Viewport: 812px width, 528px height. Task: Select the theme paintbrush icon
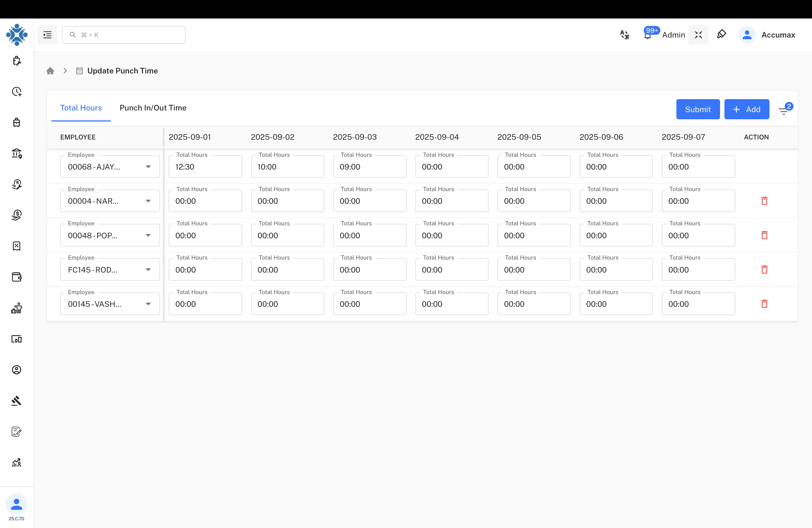pyautogui.click(x=722, y=34)
